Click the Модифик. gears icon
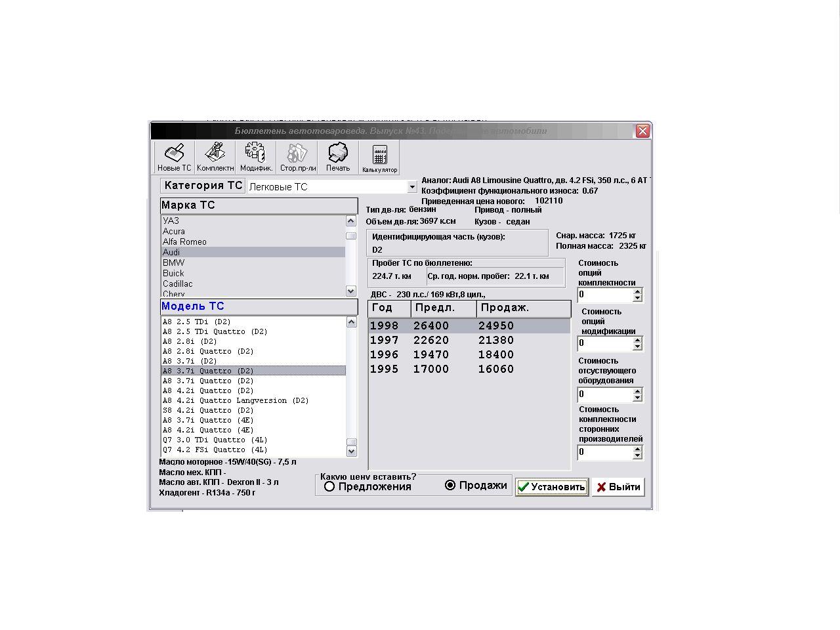The width and height of the screenshot is (840, 630). click(x=256, y=157)
